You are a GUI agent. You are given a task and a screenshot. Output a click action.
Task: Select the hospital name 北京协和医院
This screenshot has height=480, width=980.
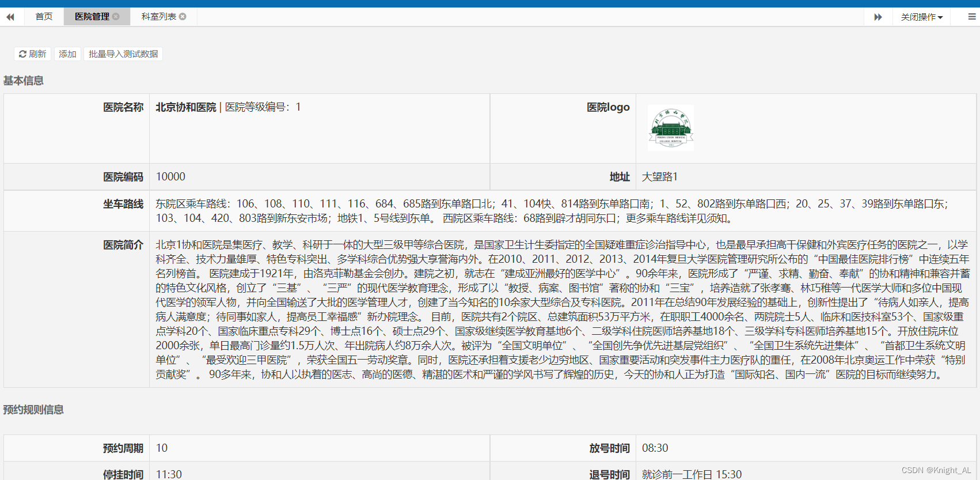186,107
